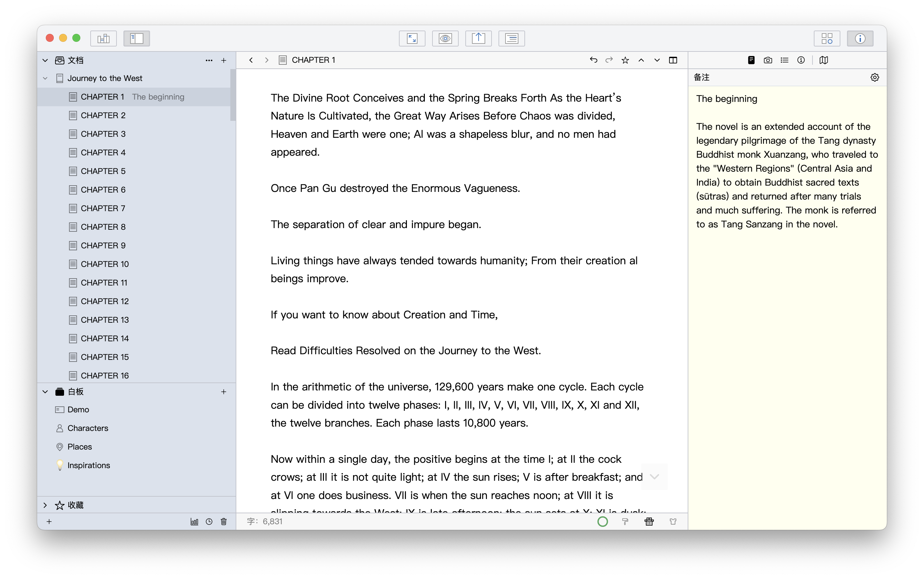Viewport: 924px width, 579px height.
Task: Open 备注 notes settings gear
Action: tap(875, 77)
